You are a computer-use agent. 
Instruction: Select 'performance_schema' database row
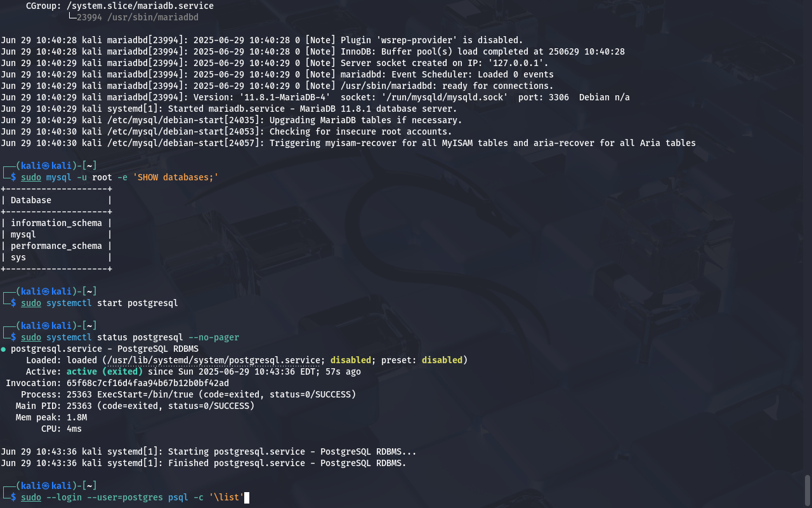click(x=56, y=246)
